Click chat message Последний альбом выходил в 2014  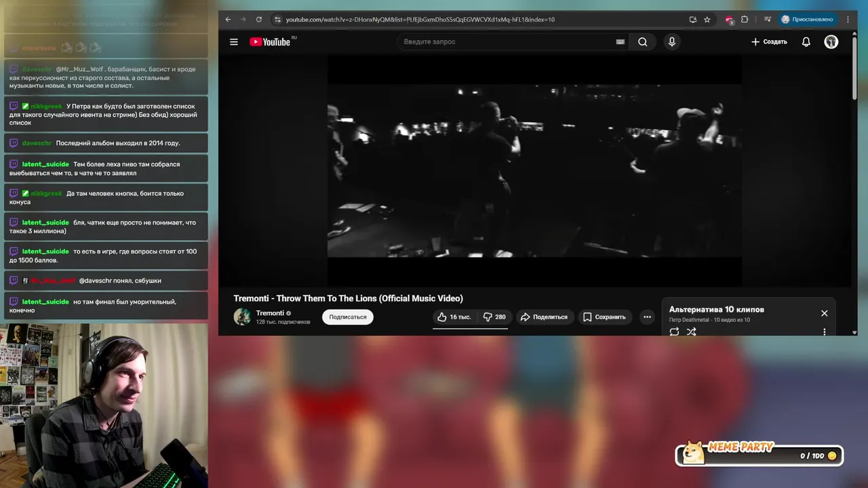tap(118, 143)
